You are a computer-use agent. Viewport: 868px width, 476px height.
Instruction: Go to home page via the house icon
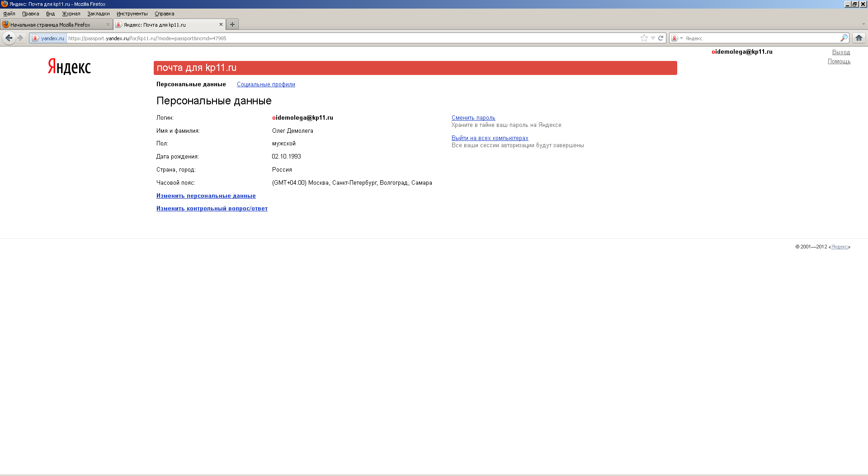[x=859, y=38]
